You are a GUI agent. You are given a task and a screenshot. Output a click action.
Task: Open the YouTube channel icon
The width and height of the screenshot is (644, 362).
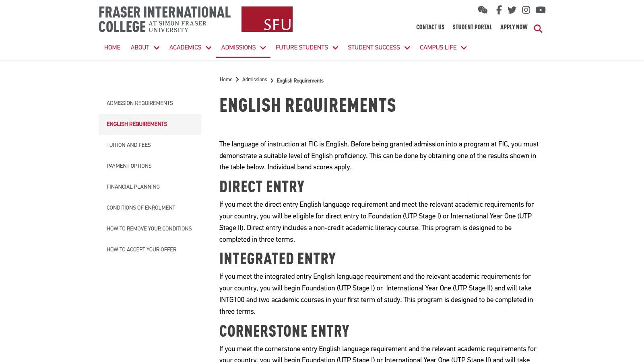(541, 10)
